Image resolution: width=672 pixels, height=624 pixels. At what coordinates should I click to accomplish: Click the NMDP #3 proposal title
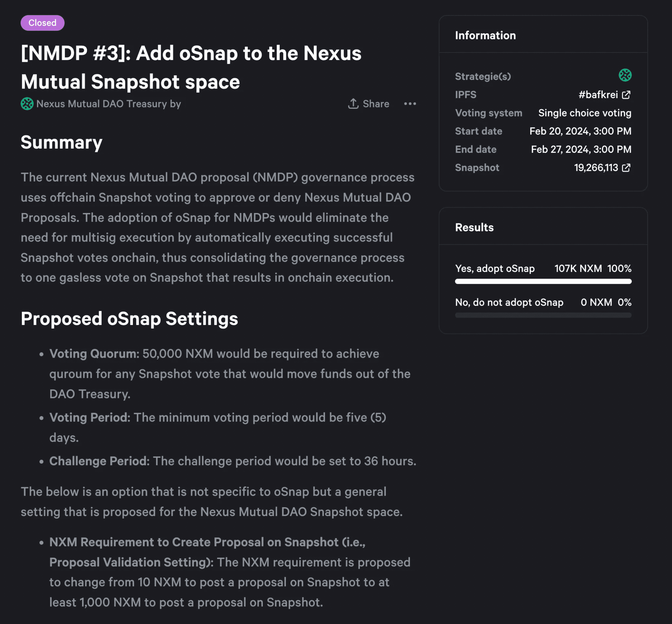(191, 67)
